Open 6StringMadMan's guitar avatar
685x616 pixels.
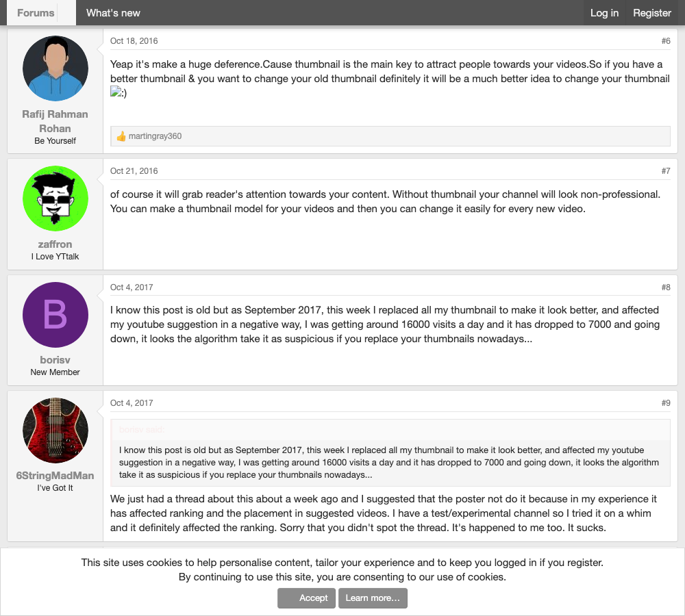55,431
